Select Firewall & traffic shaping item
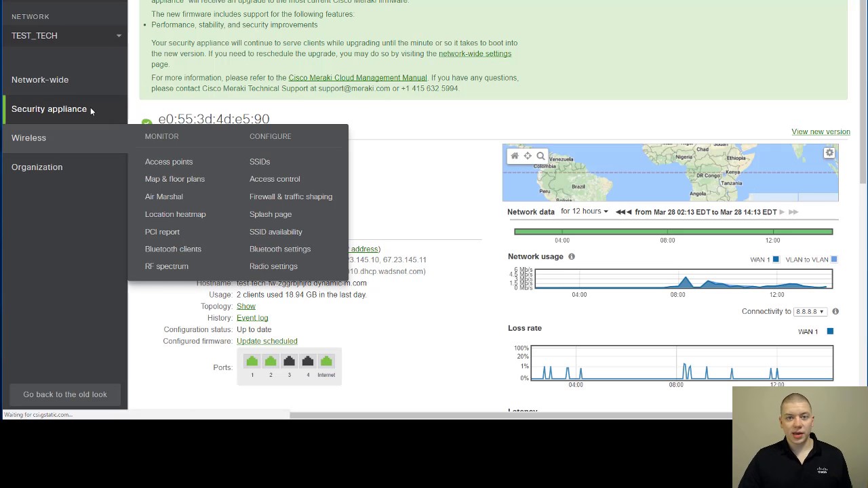Viewport: 868px width, 488px height. pos(291,197)
